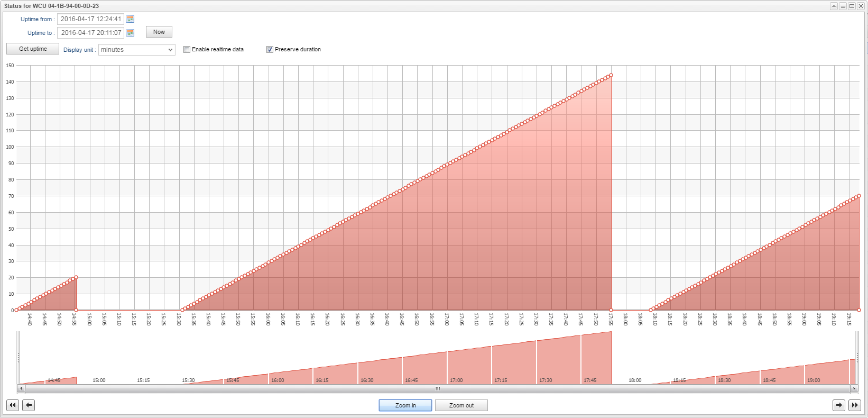Click the Uptime to date field
868x418 pixels.
pyautogui.click(x=90, y=33)
